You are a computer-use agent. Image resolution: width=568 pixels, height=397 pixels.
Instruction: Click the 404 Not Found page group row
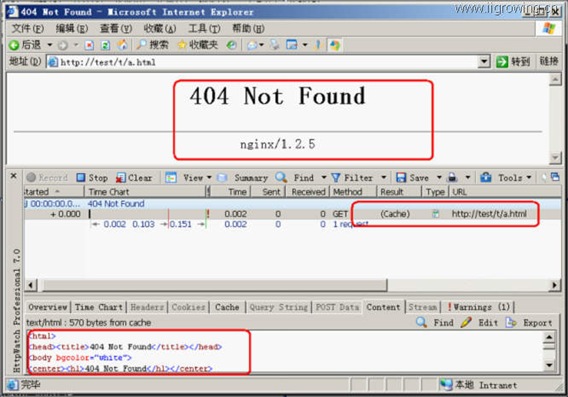[293, 204]
